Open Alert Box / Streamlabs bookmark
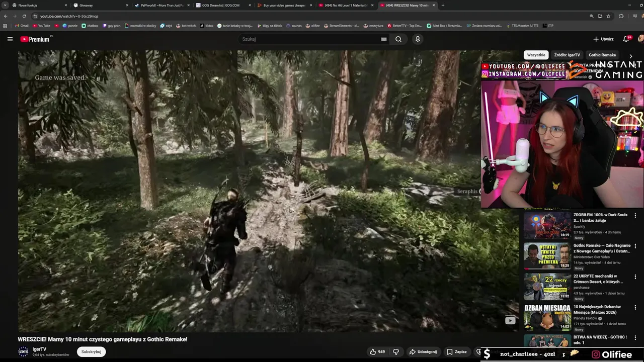The image size is (644, 362). click(444, 26)
